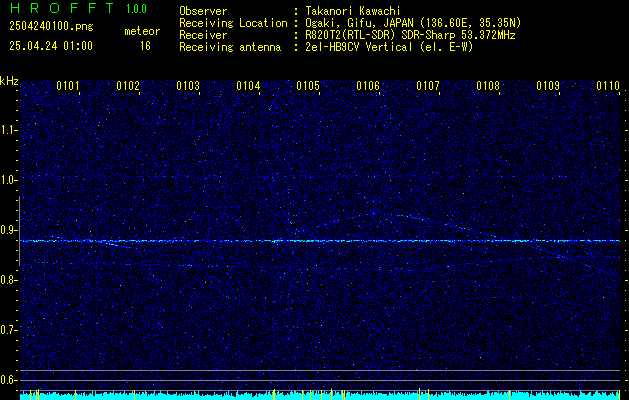Click the meteor count label
The width and height of the screenshot is (629, 400).
[142, 31]
